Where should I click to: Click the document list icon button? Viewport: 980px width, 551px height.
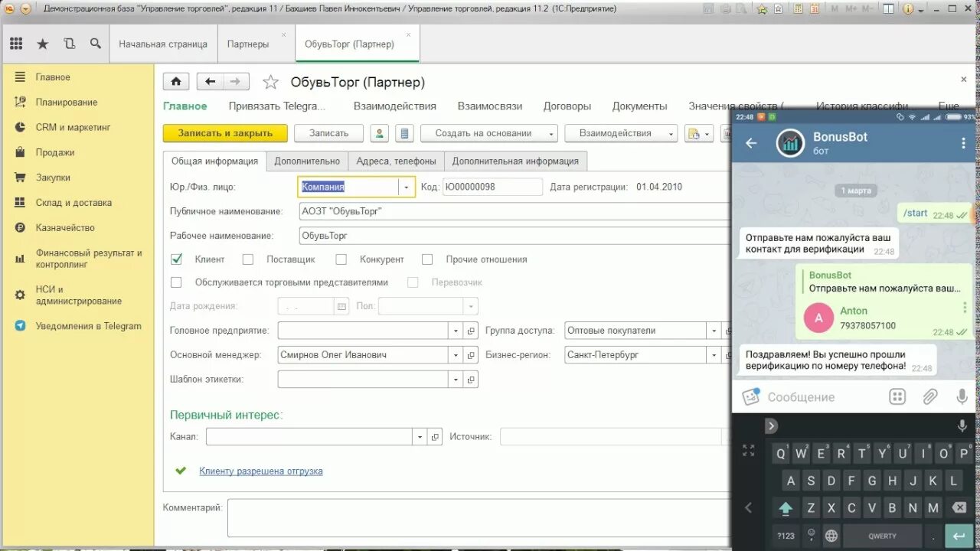click(x=405, y=133)
